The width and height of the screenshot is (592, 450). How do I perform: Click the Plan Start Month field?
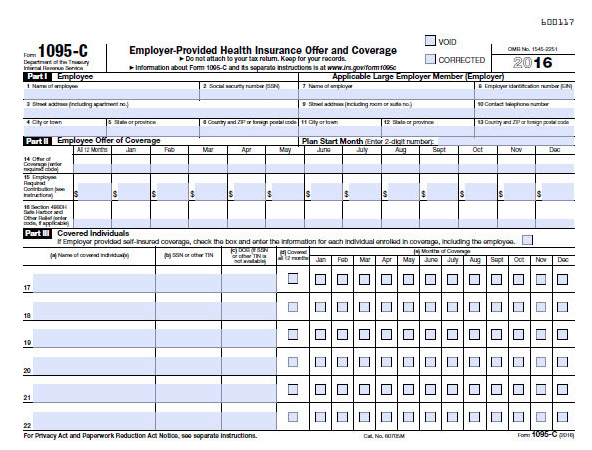point(506,141)
